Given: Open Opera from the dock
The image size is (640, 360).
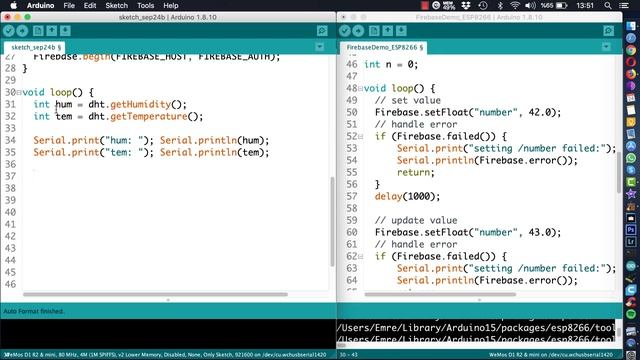Looking at the screenshot, I should (x=631, y=62).
